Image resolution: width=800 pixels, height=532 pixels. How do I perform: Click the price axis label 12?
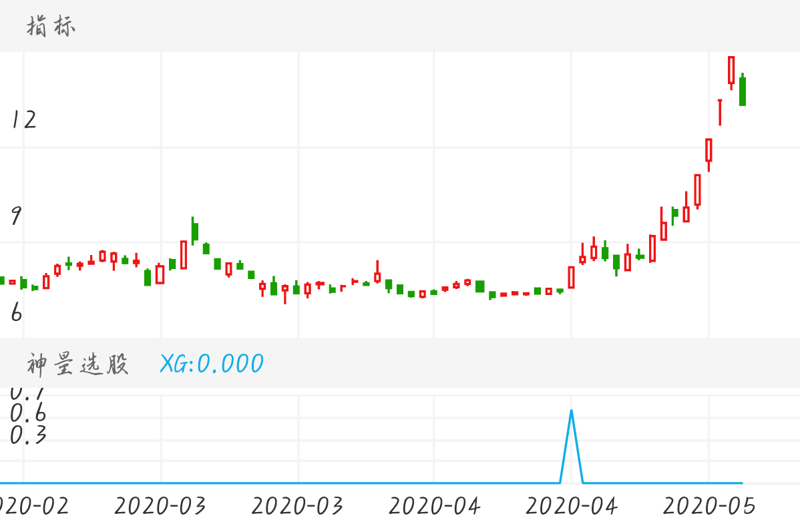pos(23,119)
